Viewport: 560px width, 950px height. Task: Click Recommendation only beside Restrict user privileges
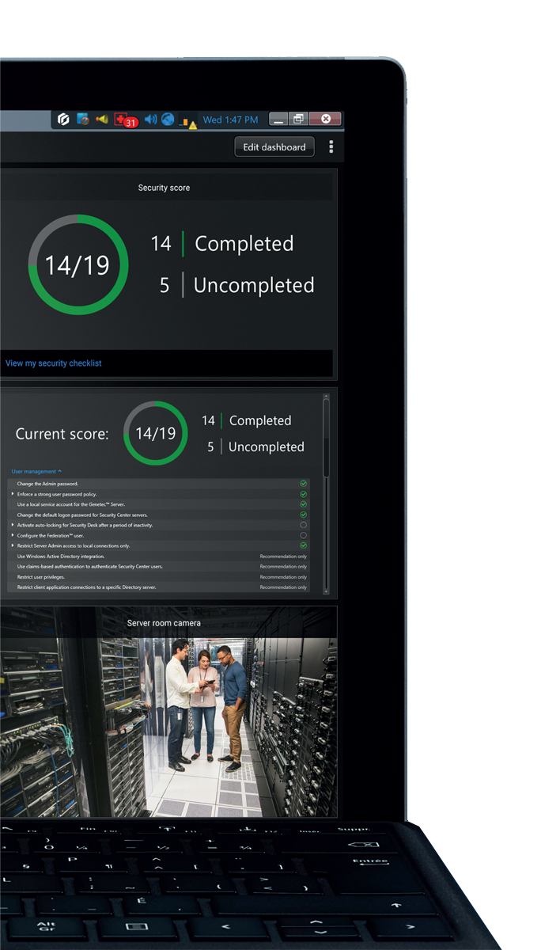[x=283, y=577]
